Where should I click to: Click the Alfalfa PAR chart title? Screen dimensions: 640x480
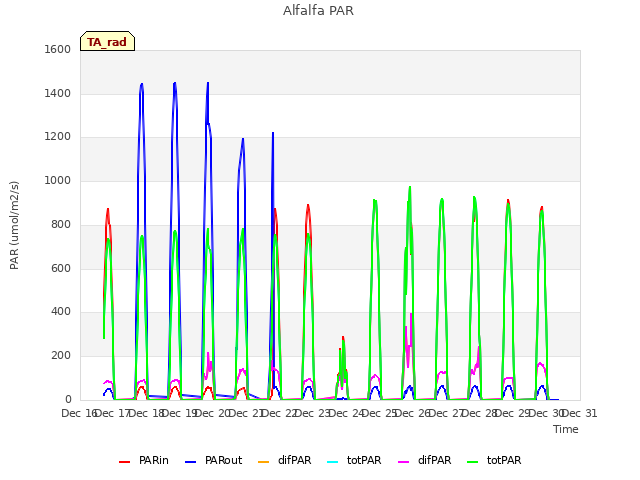pos(318,10)
